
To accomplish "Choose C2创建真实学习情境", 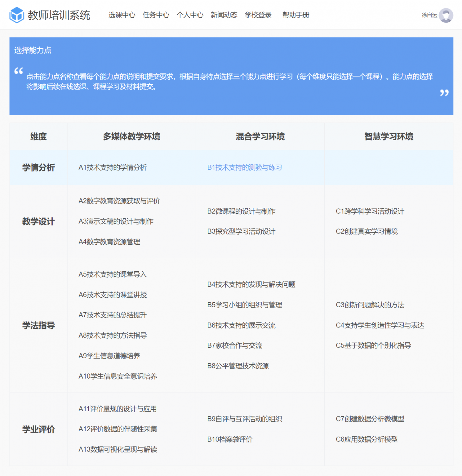I will [x=367, y=231].
